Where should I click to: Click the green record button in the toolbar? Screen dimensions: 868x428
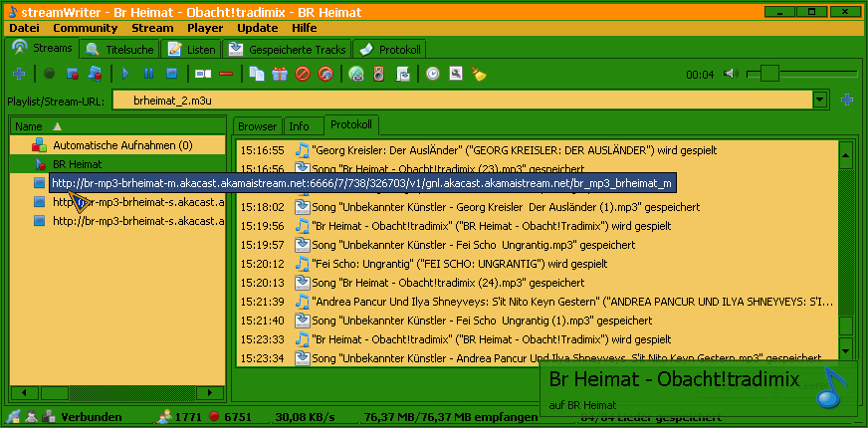(49, 74)
